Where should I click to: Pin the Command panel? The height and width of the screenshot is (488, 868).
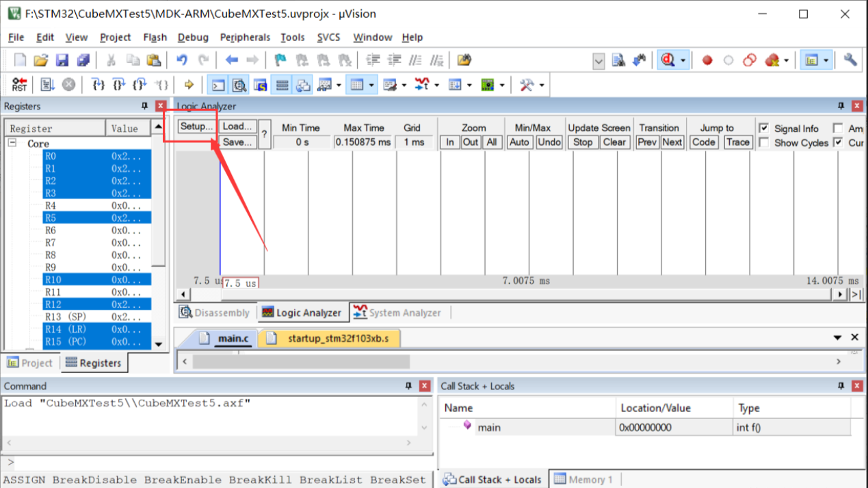coord(409,386)
